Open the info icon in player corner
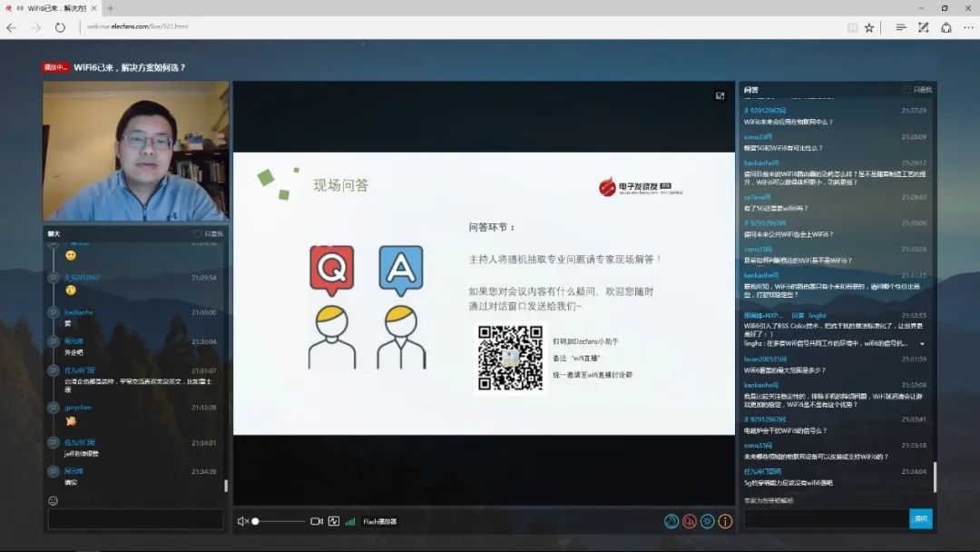Viewport: 980px width, 552px height. (726, 521)
